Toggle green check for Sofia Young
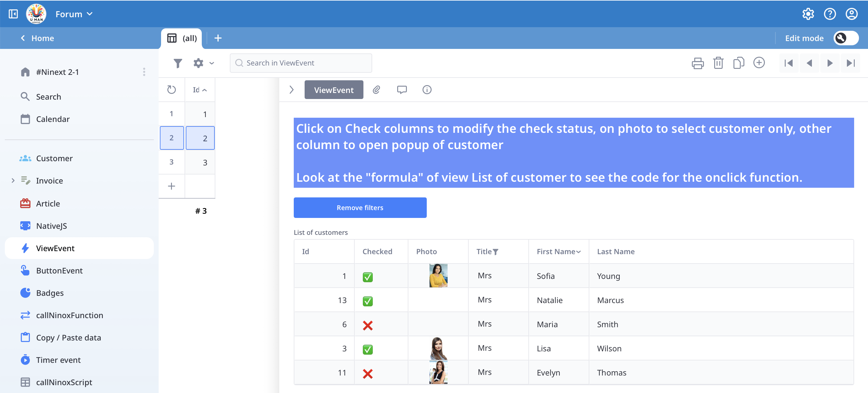 coord(368,277)
